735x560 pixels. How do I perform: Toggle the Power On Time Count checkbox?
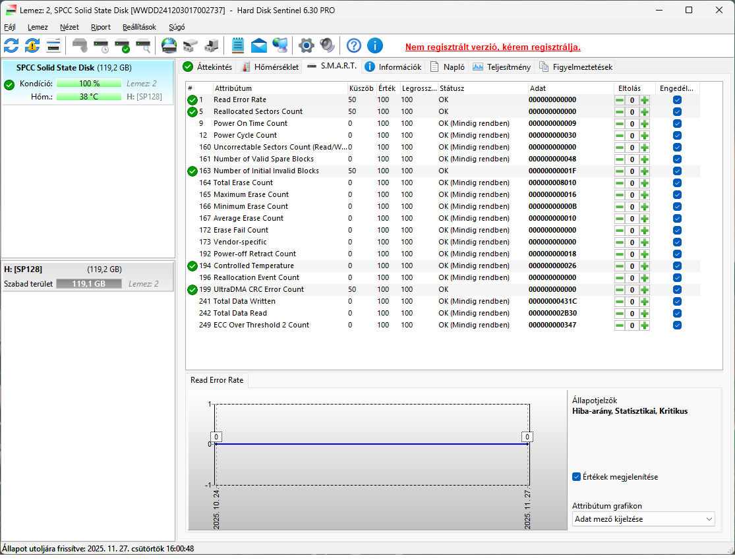(677, 124)
